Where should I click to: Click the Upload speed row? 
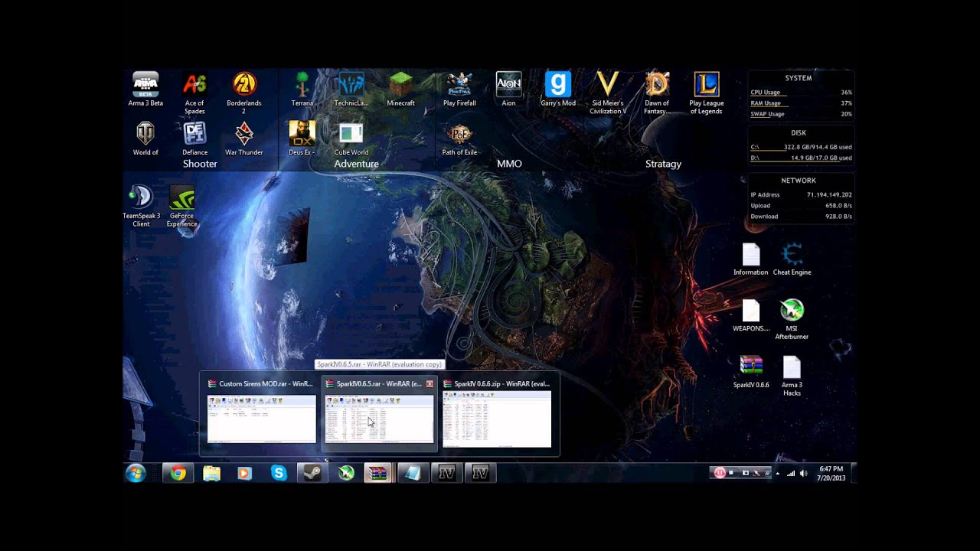pyautogui.click(x=801, y=205)
